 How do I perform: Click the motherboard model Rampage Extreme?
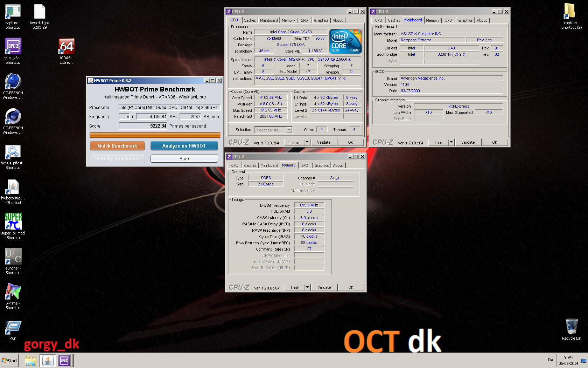click(432, 40)
